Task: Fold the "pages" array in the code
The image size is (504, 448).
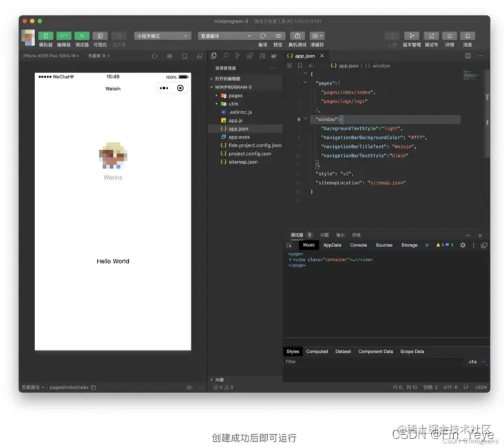Action: tap(305, 83)
